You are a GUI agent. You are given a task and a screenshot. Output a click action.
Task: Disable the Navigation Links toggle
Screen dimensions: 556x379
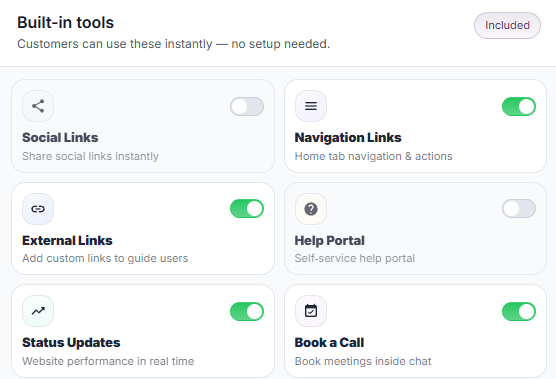tap(519, 106)
